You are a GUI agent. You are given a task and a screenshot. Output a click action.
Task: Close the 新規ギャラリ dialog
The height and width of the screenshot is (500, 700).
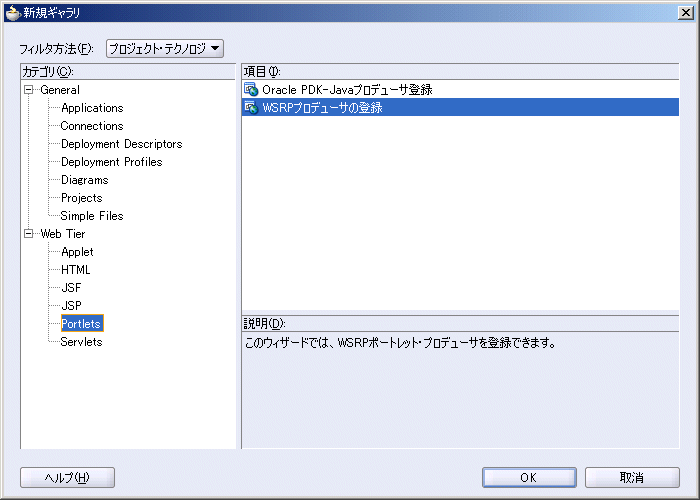[685, 13]
